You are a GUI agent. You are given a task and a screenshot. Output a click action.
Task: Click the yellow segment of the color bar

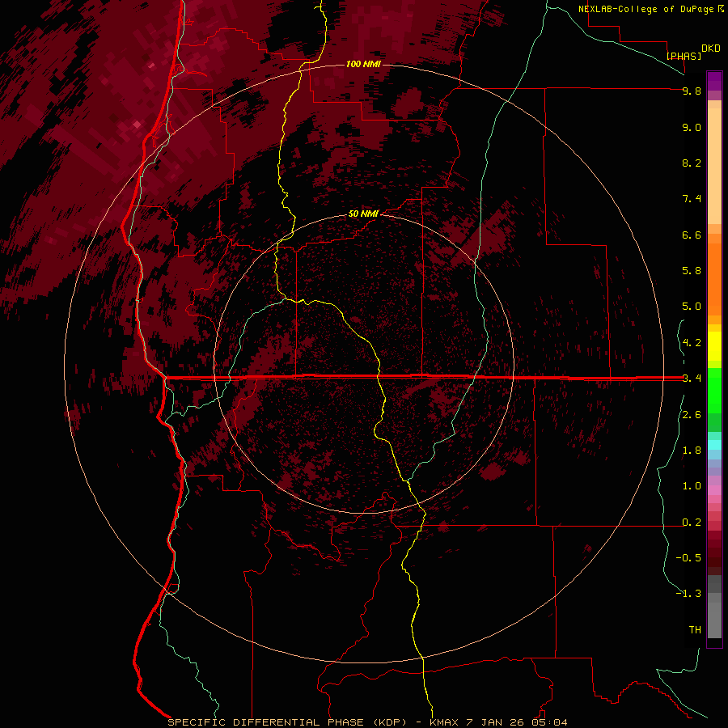point(714,346)
